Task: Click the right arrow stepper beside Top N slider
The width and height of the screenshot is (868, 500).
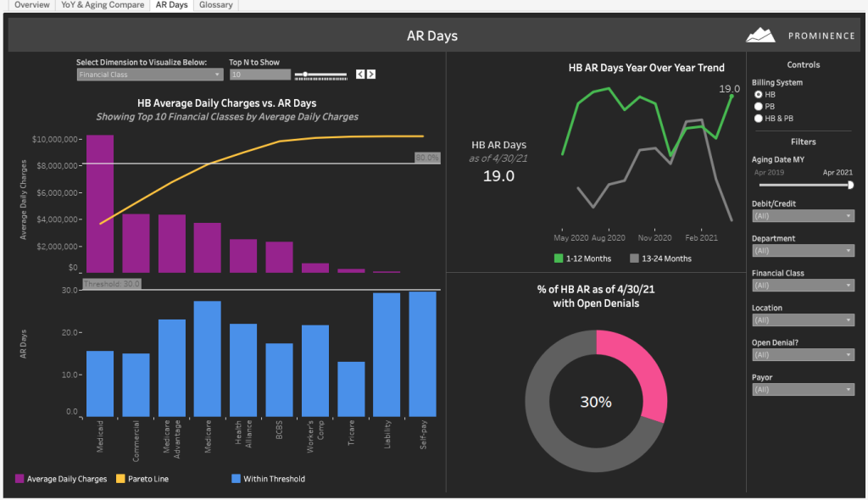Action: click(x=371, y=74)
